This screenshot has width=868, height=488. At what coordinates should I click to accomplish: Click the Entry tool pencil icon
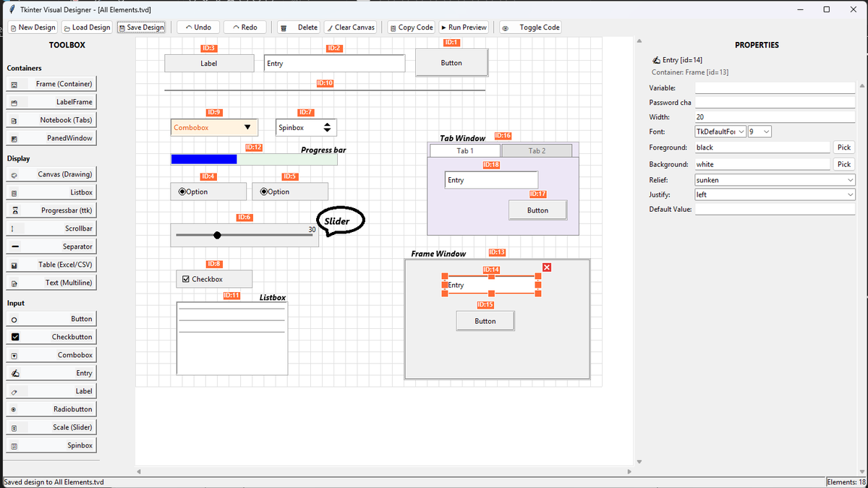pos(14,373)
